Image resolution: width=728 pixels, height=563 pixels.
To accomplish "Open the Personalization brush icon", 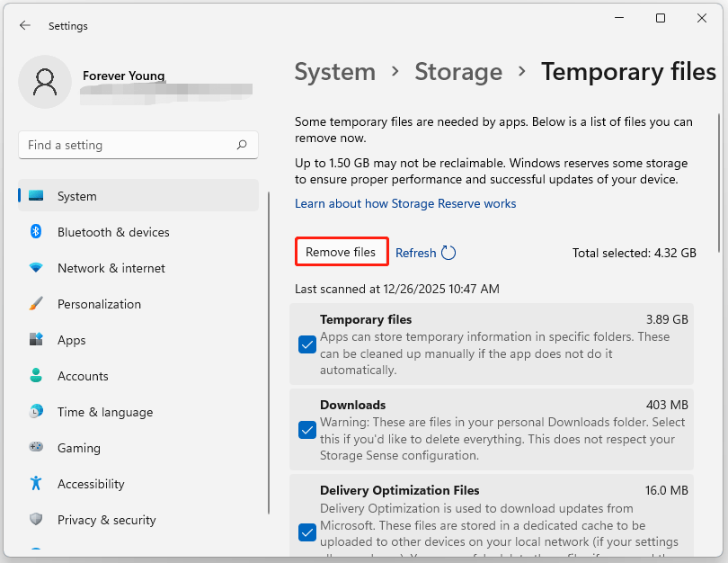I will pos(36,303).
